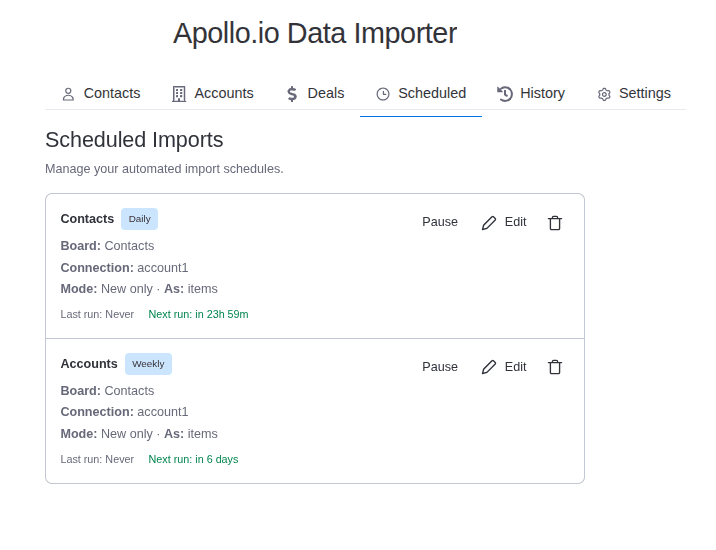Screen dimensions: 716x550
Task: Edit the Accounts weekly schedule
Action: coord(504,367)
